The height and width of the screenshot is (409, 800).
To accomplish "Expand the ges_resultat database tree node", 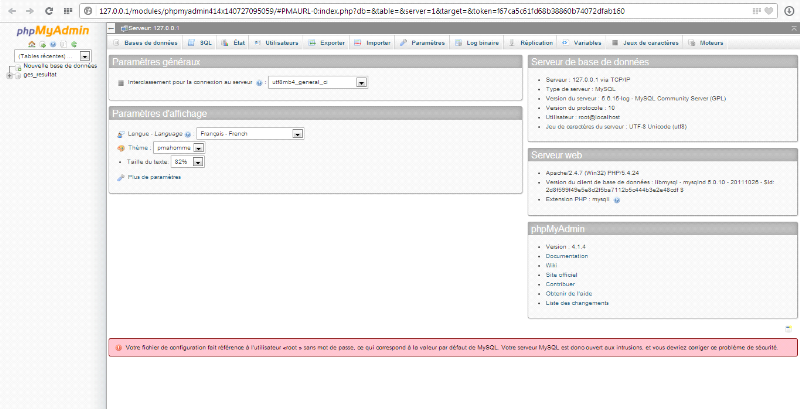I will click(9, 75).
